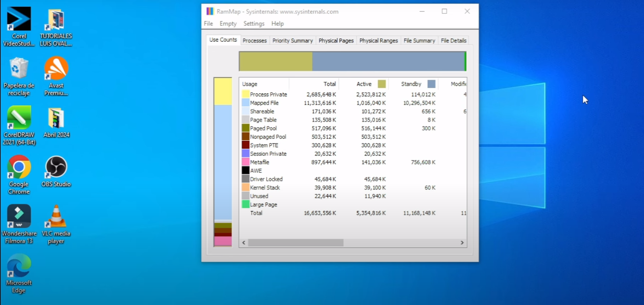Screen dimensions: 644x305
Task: Select OBS Studio desktop icon
Action: [x=56, y=172]
